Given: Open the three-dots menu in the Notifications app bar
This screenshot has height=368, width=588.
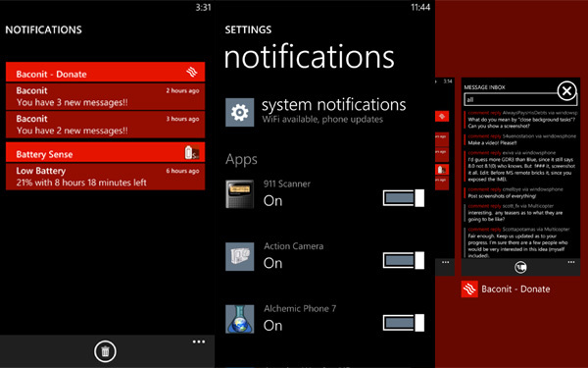Looking at the screenshot, I should (x=199, y=342).
